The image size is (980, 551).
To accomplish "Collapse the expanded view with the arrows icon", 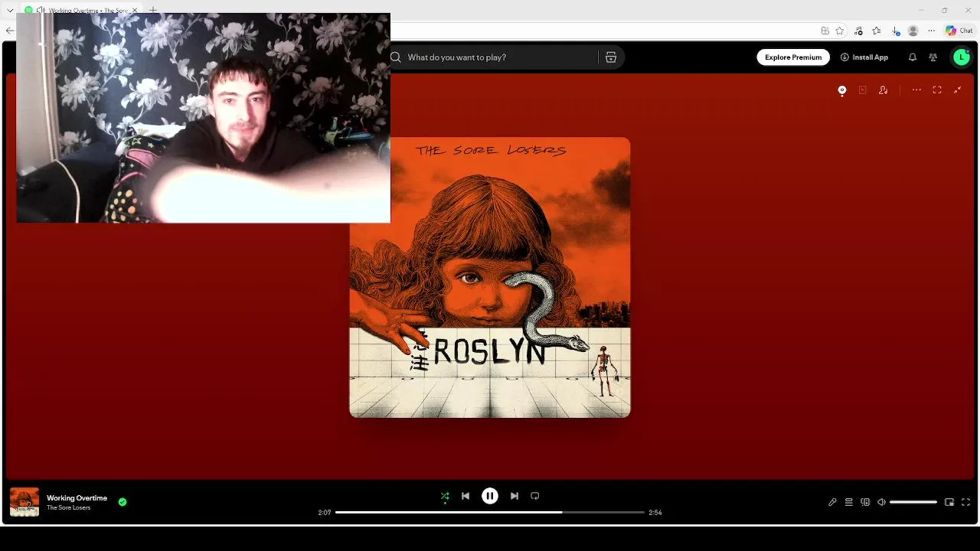I will tap(958, 90).
